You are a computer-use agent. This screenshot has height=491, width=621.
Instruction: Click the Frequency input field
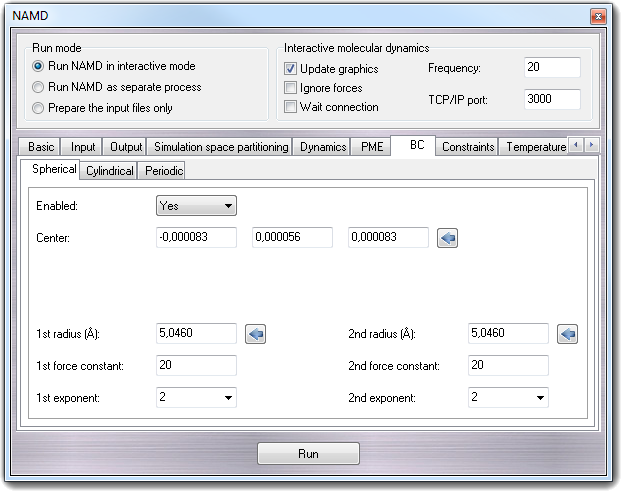[552, 67]
